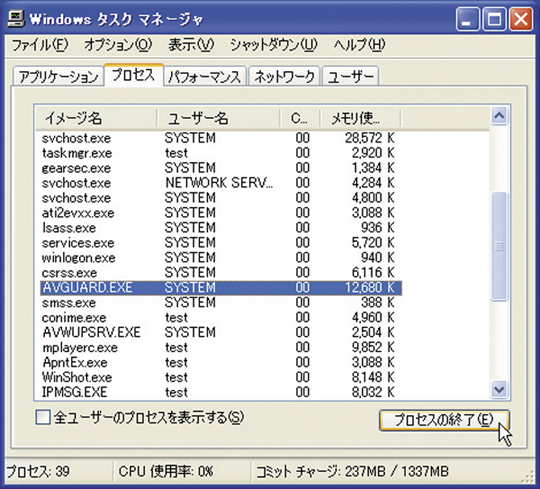
Task: Select the lsass.exe process row
Action: pyautogui.click(x=221, y=228)
